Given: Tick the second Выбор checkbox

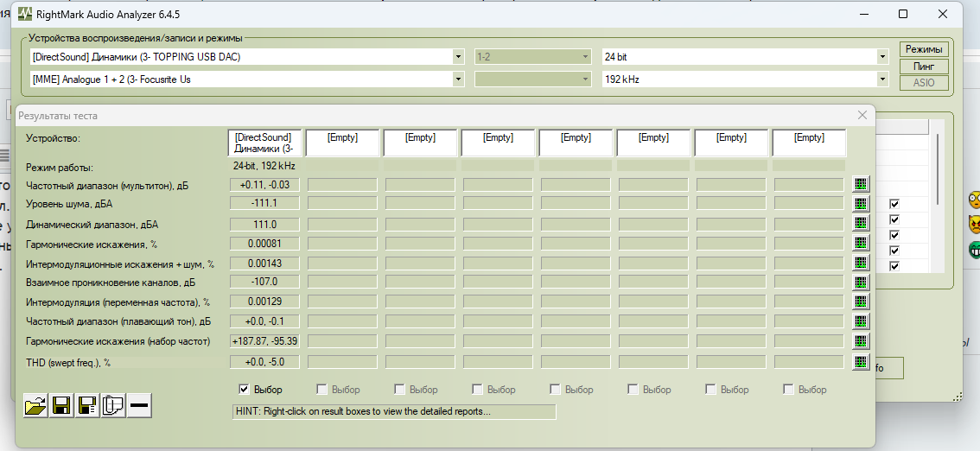Looking at the screenshot, I should pyautogui.click(x=322, y=390).
